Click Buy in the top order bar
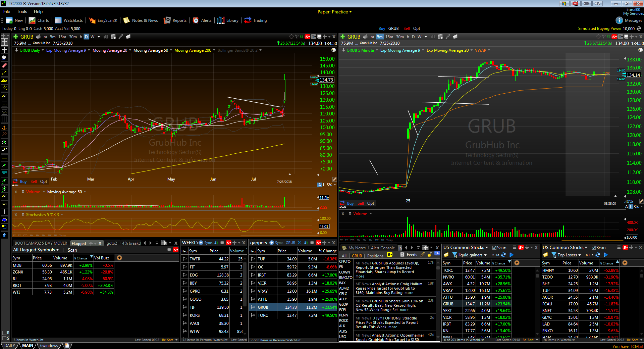The image size is (644, 349). click(x=382, y=29)
